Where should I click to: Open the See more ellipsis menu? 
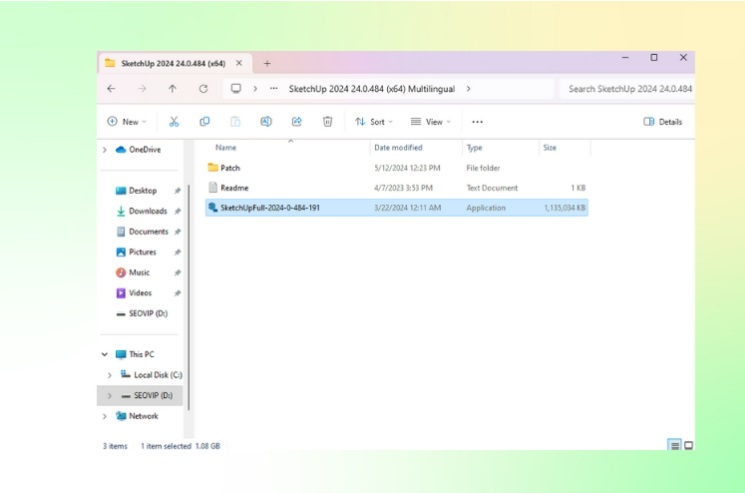[477, 122]
